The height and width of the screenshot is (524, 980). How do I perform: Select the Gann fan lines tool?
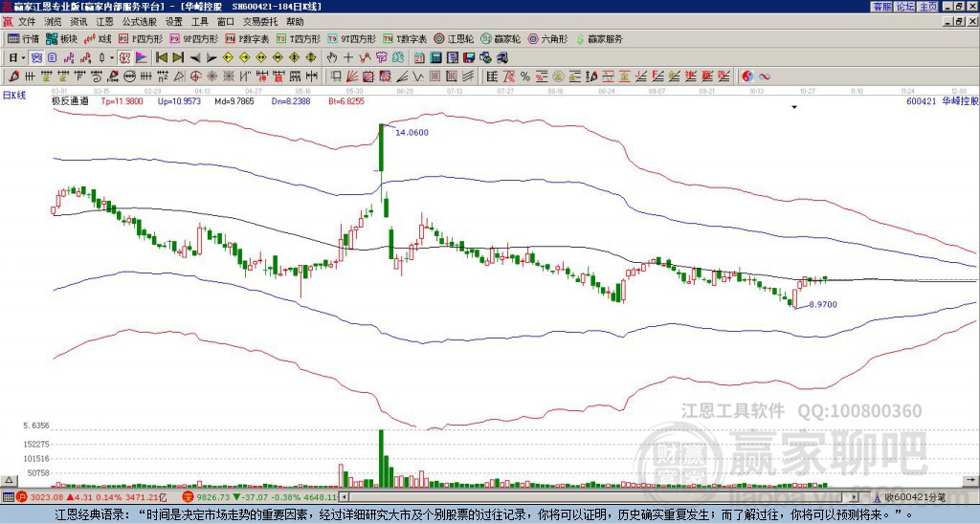[x=352, y=76]
